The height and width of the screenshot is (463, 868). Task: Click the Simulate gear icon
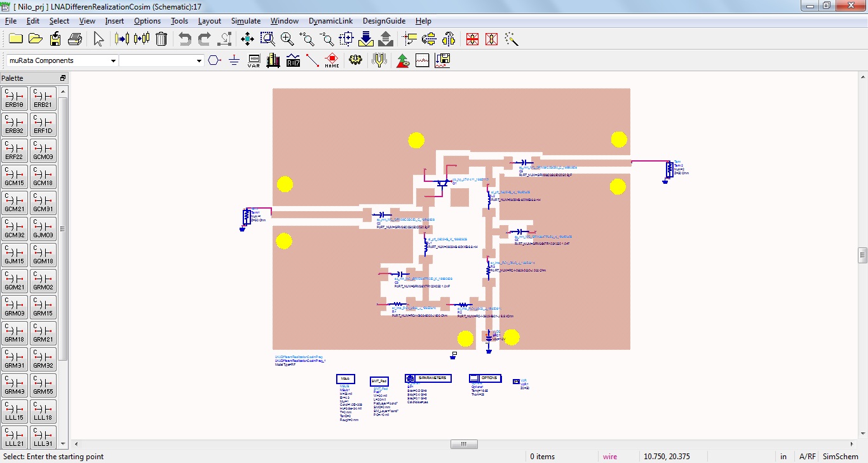(x=355, y=60)
